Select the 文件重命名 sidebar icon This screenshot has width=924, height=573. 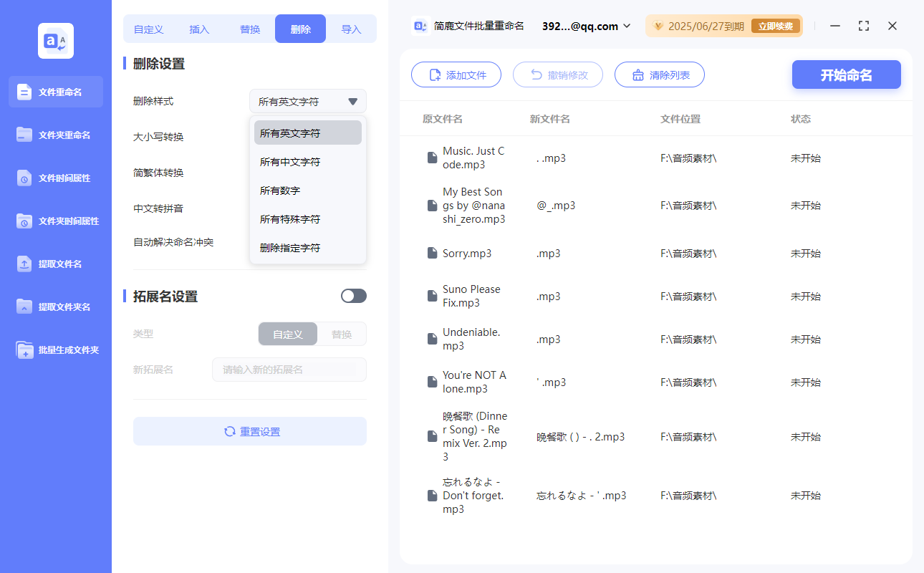pyautogui.click(x=56, y=92)
